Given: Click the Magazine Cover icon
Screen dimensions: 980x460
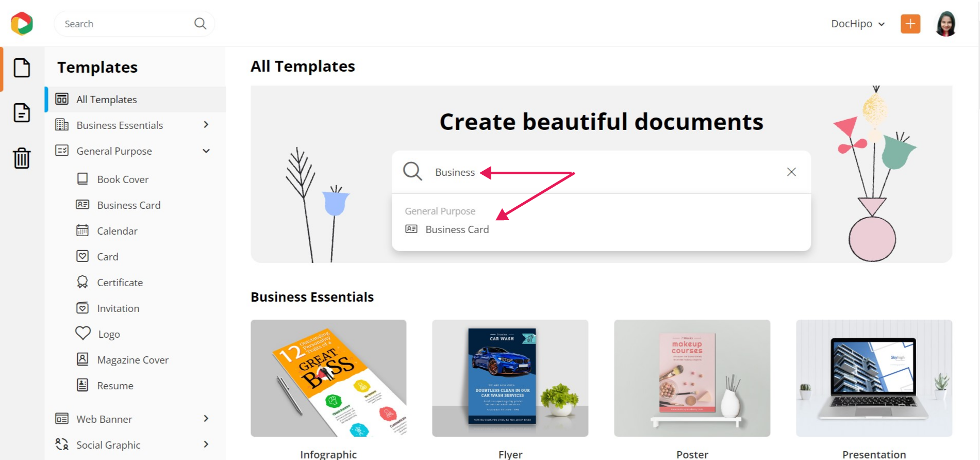Looking at the screenshot, I should tap(82, 359).
